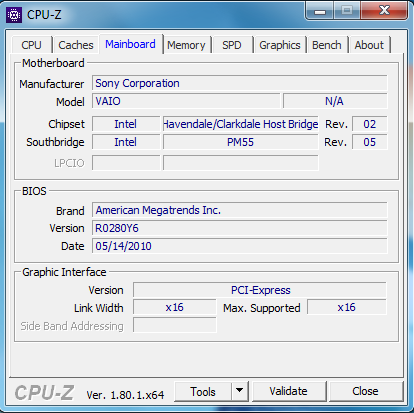
Task: Click the disabled maximize button
Action: click(347, 11)
